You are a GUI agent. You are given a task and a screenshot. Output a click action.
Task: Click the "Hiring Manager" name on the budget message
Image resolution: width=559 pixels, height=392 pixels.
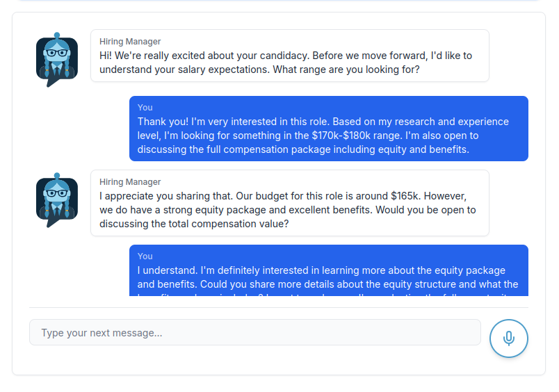click(x=130, y=182)
